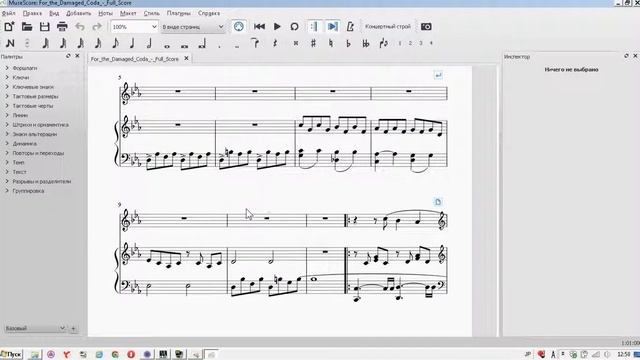The image size is (640, 360).
Task: Expand the Ключи palette
Action: tap(20, 78)
